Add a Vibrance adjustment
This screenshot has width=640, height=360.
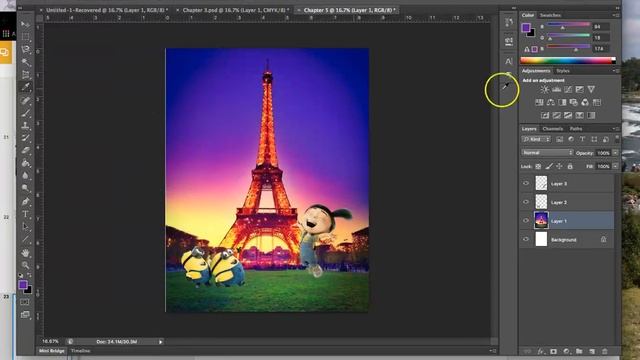click(x=591, y=89)
